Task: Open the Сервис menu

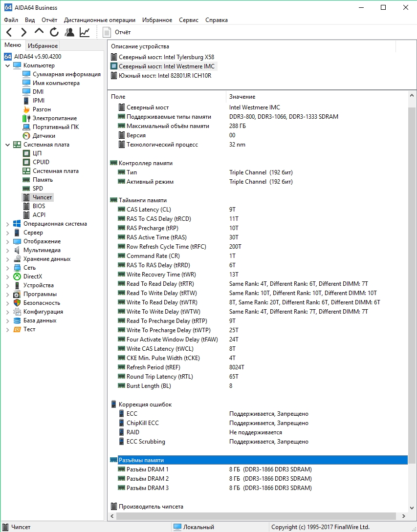Action: click(189, 20)
